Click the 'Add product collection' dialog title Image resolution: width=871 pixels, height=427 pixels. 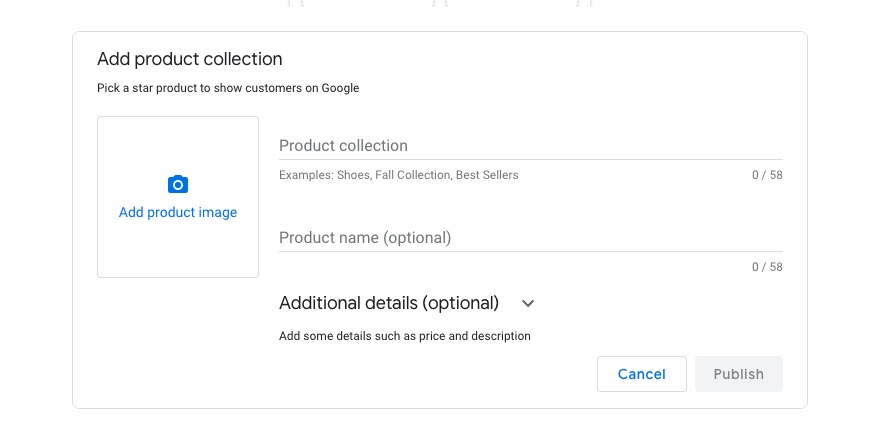click(190, 59)
